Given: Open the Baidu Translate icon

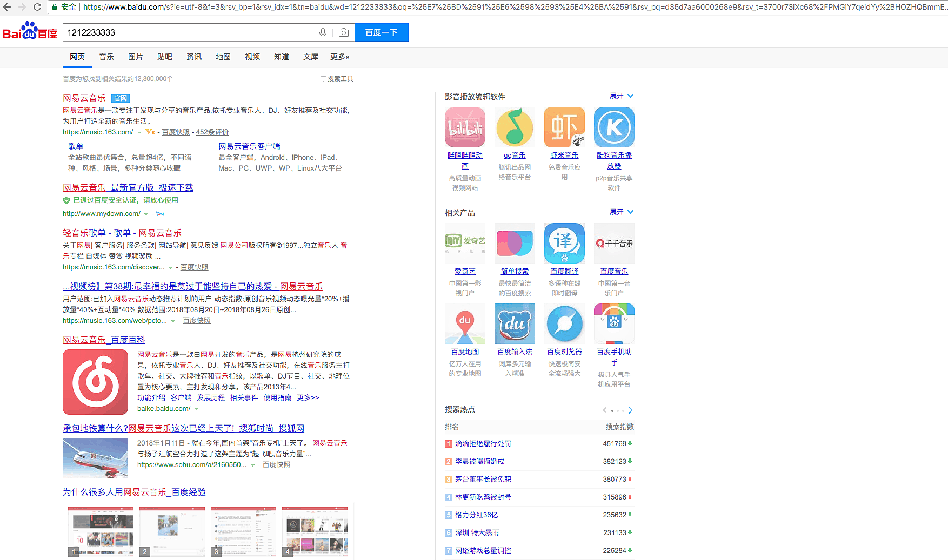Looking at the screenshot, I should (564, 244).
